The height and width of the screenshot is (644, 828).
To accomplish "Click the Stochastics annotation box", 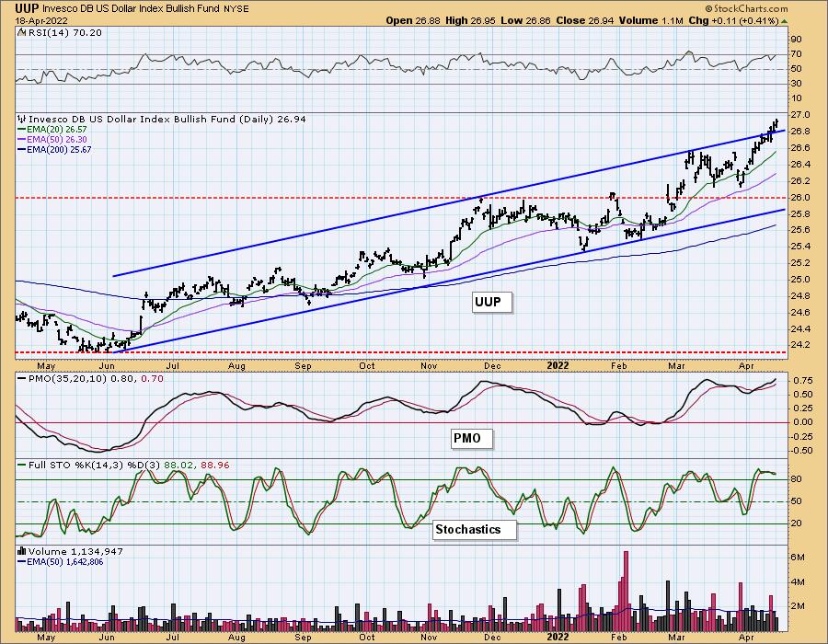I will pos(474,529).
